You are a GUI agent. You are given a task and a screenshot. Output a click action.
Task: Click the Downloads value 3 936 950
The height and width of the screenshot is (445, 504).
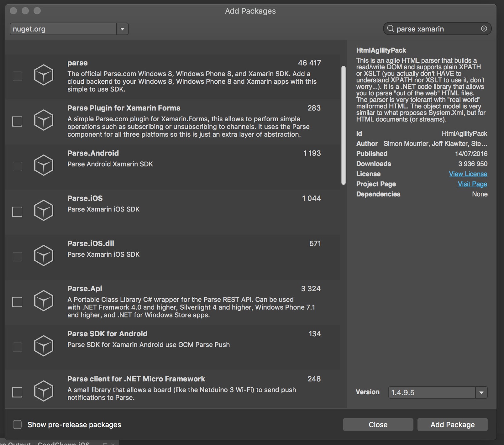pyautogui.click(x=473, y=164)
